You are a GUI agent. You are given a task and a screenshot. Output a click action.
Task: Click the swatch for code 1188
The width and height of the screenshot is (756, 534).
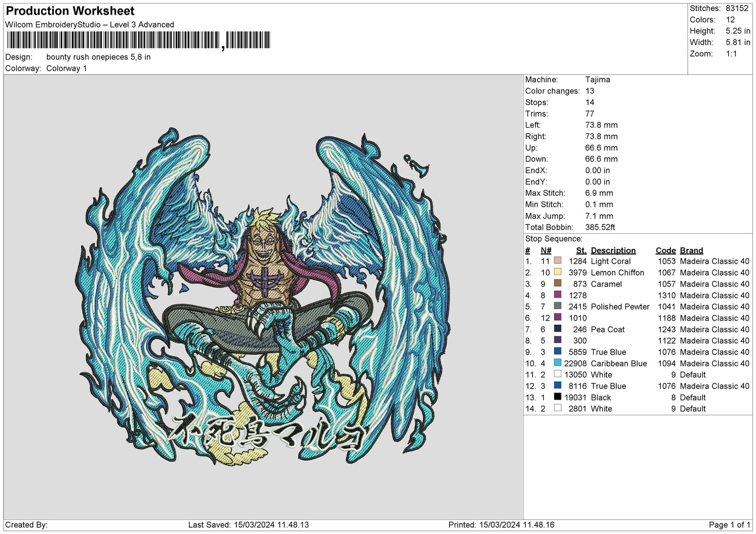click(x=558, y=317)
